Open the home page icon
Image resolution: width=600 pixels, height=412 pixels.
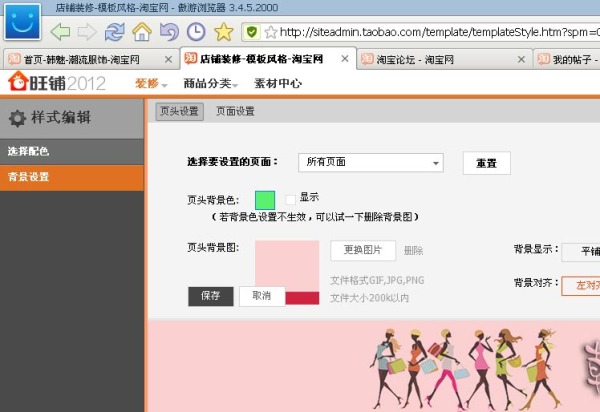point(142,32)
